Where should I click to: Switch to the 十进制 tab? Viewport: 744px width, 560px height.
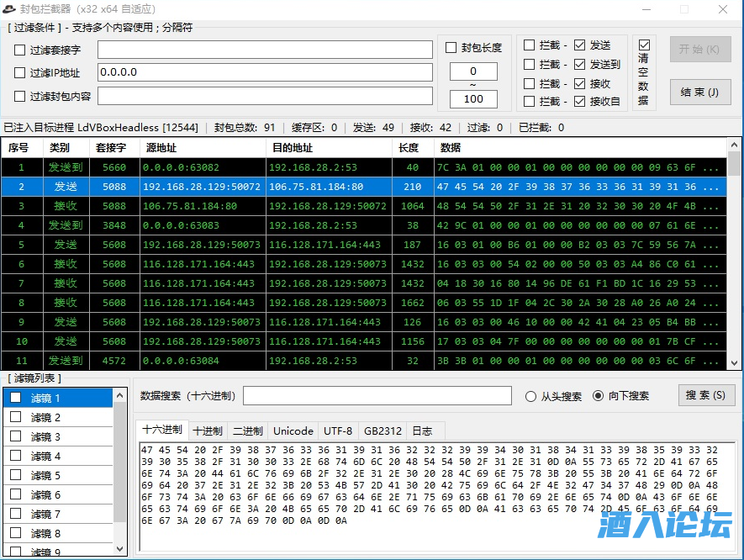[x=208, y=431]
